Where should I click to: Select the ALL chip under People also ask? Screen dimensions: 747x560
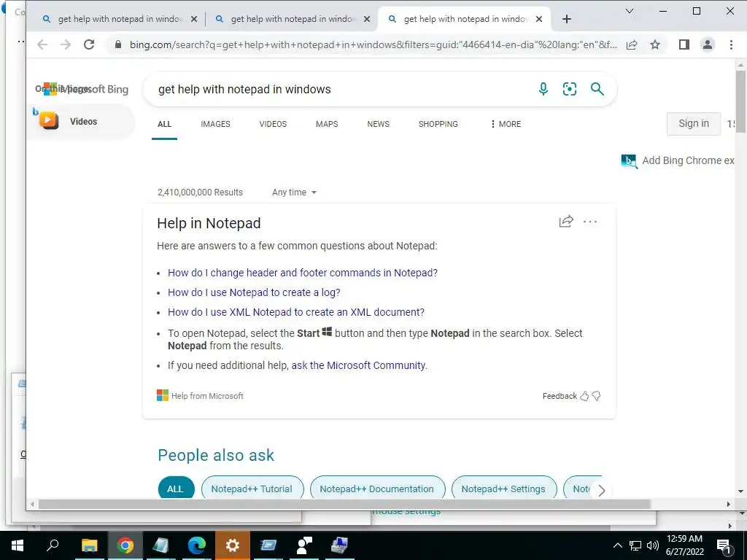point(175,489)
